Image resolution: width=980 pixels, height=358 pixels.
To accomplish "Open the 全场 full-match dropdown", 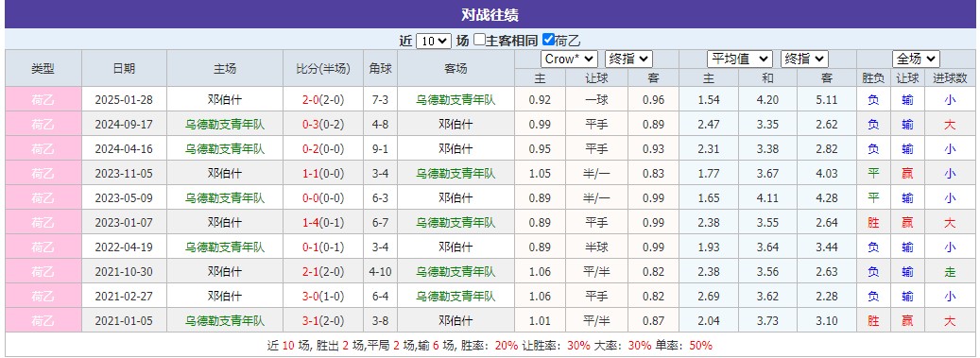I will 917,59.
